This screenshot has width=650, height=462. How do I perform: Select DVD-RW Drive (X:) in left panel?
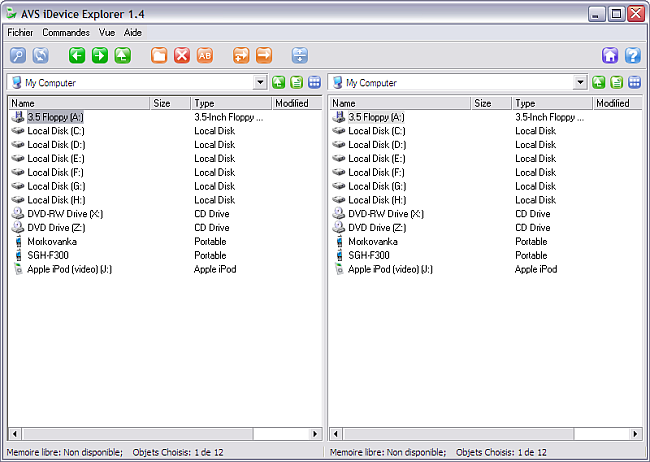tap(65, 214)
